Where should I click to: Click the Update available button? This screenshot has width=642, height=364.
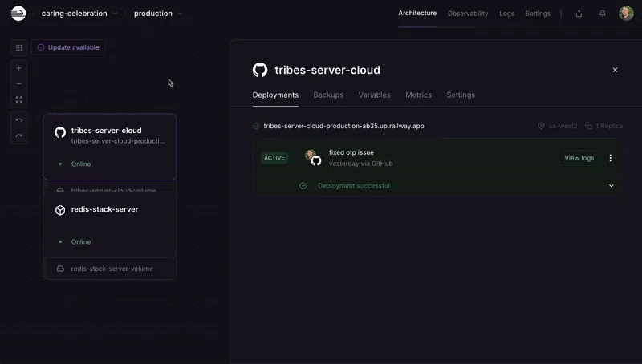[x=68, y=47]
